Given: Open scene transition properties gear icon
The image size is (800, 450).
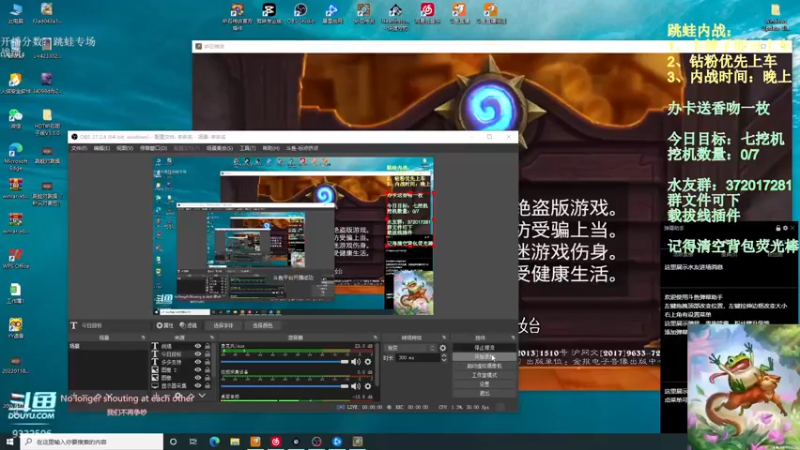Looking at the screenshot, I should (443, 348).
